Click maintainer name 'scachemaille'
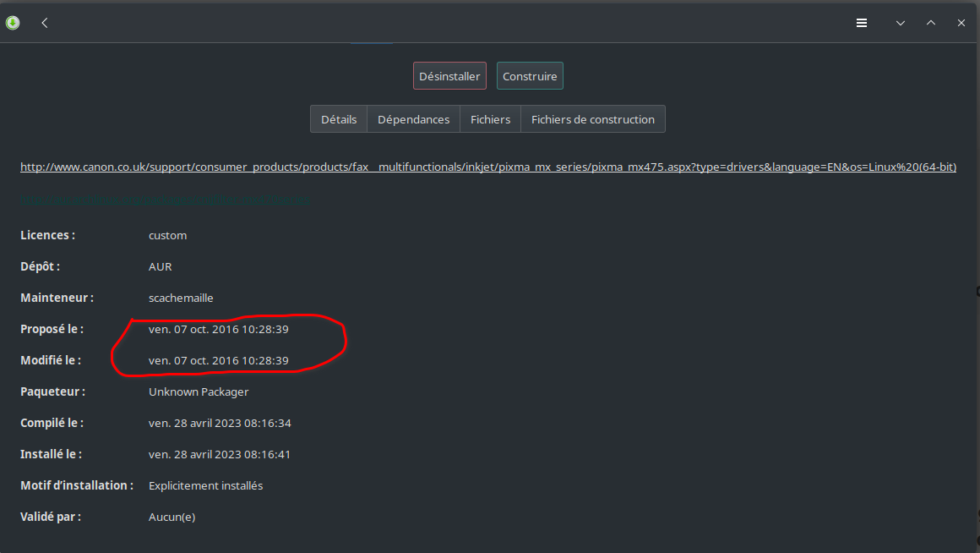The height and width of the screenshot is (553, 980). [181, 298]
